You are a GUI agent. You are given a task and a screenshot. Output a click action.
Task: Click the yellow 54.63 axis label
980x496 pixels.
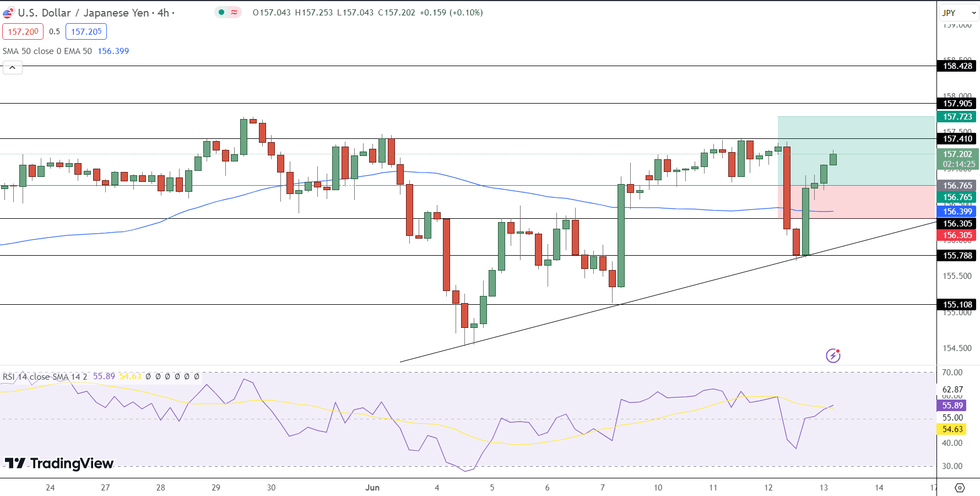click(952, 429)
